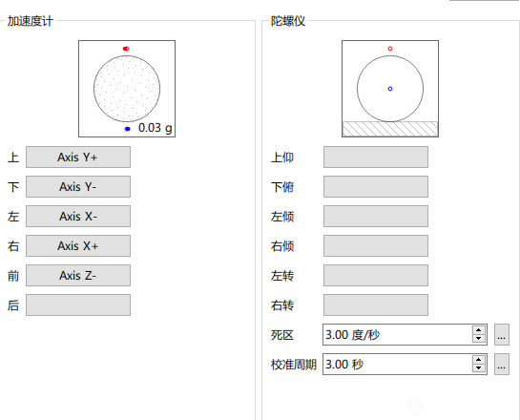Click the Axis Z- binding for 前
Viewport: 520px width, 420px height.
click(x=78, y=275)
